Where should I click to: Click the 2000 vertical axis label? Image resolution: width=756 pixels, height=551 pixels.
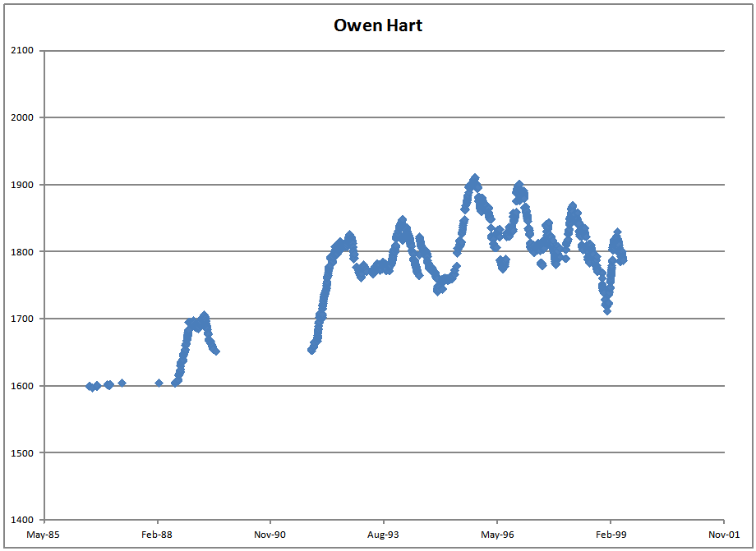(x=22, y=117)
